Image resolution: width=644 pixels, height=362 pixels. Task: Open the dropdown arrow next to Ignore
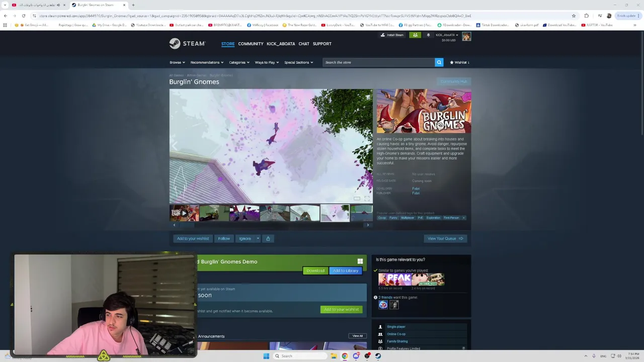click(258, 238)
